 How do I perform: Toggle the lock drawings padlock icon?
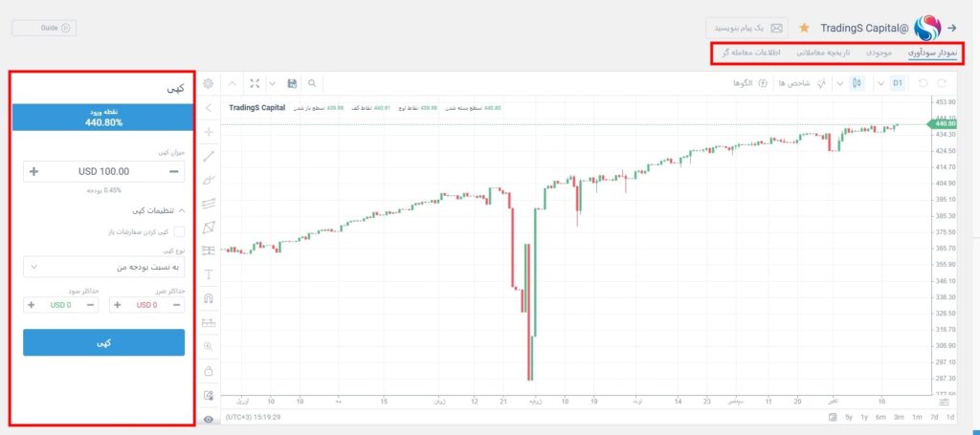point(210,371)
